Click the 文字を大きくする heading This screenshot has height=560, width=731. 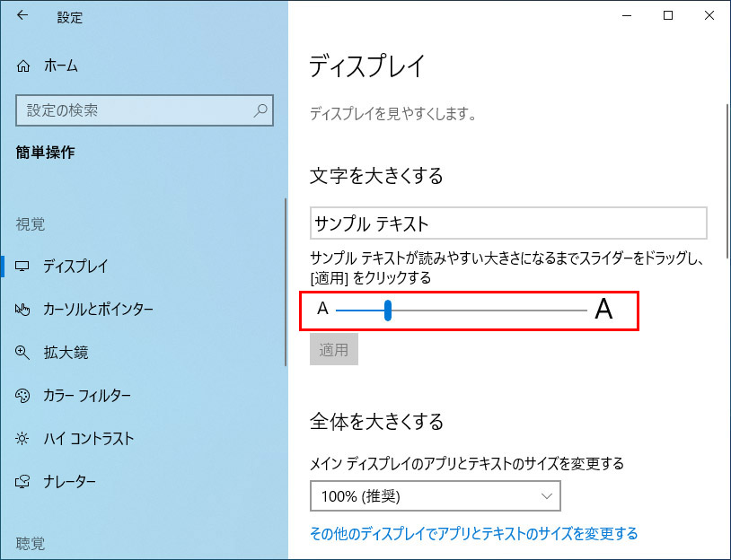pyautogui.click(x=376, y=176)
